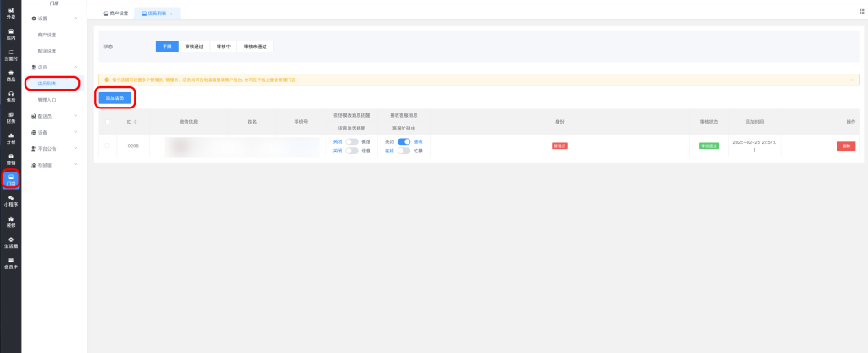Expand the 平台公告 menu group
The image size is (868, 353).
coord(53,148)
